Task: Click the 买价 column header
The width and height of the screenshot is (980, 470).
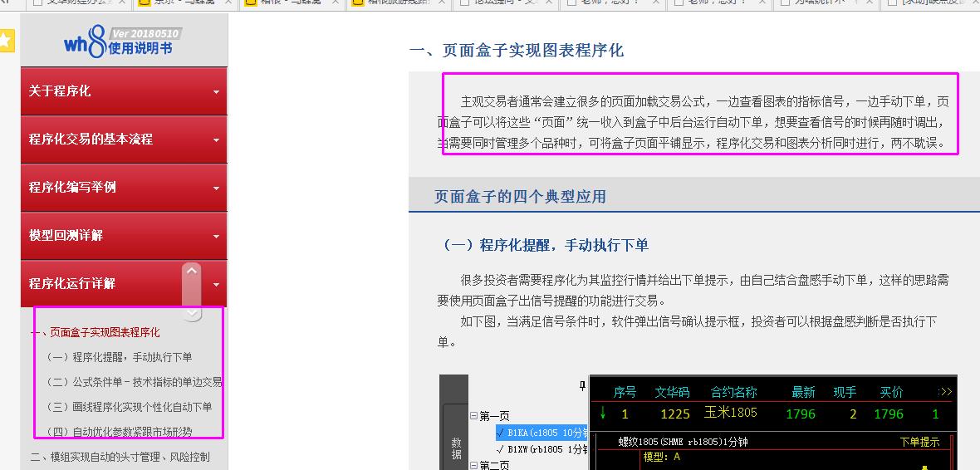Action: click(891, 393)
